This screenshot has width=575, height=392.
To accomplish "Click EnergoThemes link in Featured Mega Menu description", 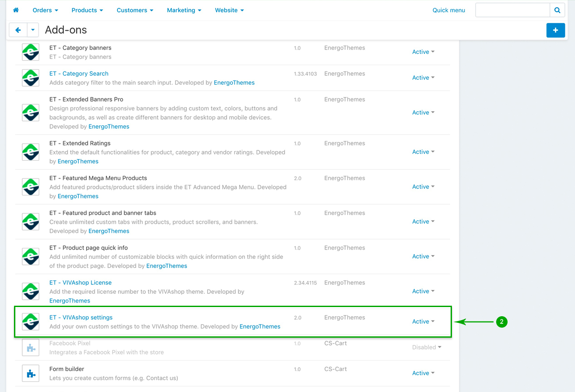I will click(78, 196).
